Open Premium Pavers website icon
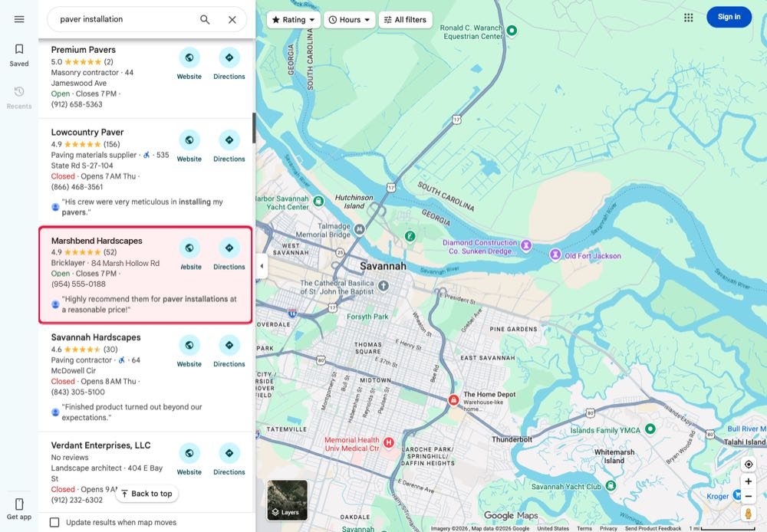767x532 pixels. 189,57
